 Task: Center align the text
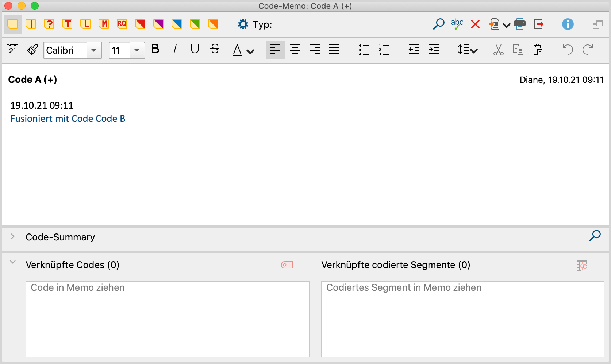click(x=295, y=50)
